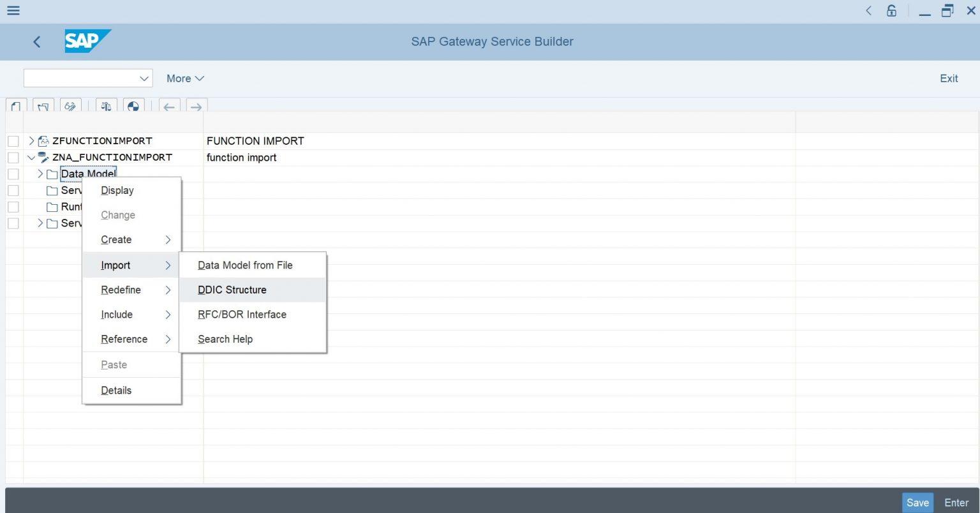Expand the ZFUNCTIONIMPORT project node

pyautogui.click(x=31, y=140)
